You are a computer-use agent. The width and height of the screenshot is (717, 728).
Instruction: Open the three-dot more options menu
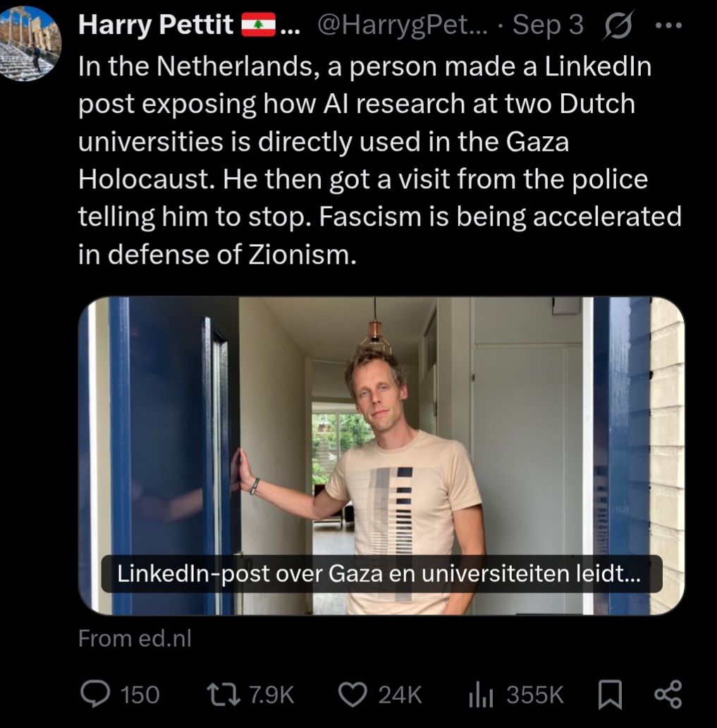pyautogui.click(x=668, y=25)
